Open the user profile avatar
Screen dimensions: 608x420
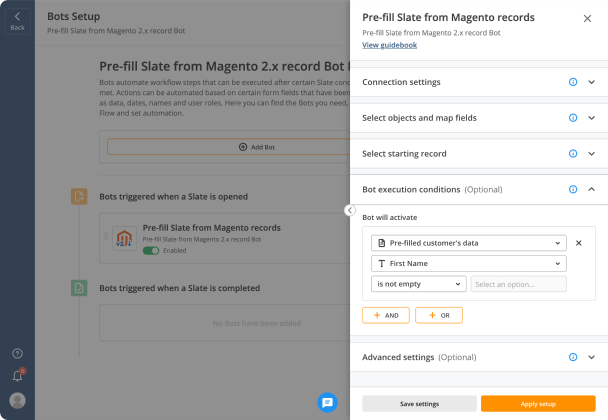click(x=17, y=400)
